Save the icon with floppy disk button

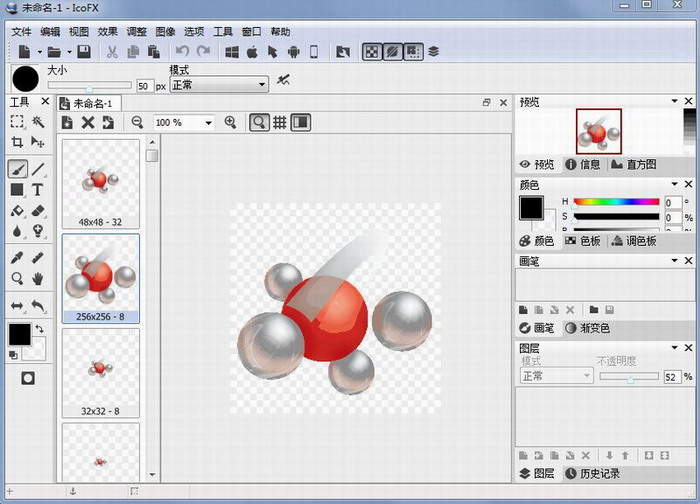[84, 52]
